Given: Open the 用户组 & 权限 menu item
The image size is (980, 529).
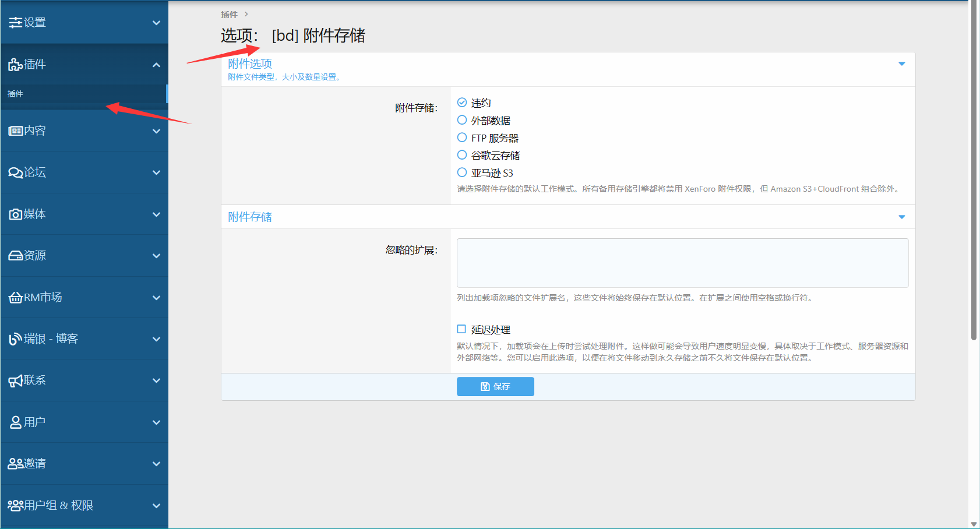Looking at the screenshot, I should click(x=58, y=505).
